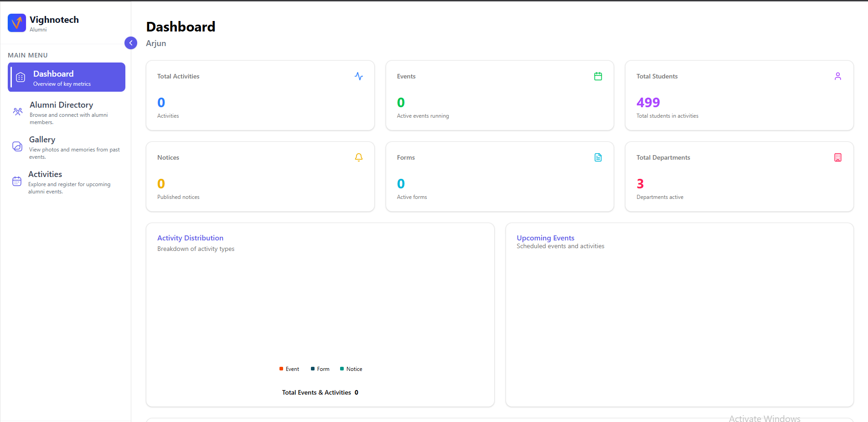This screenshot has height=422, width=868.
Task: Go to Alumni Directory in sidebar
Action: click(x=61, y=105)
